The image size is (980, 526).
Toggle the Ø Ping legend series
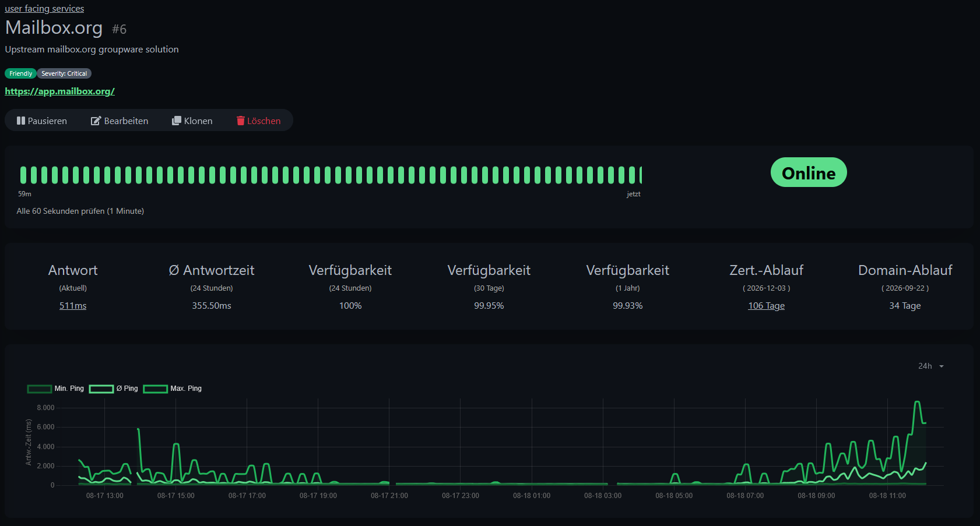[x=114, y=389]
